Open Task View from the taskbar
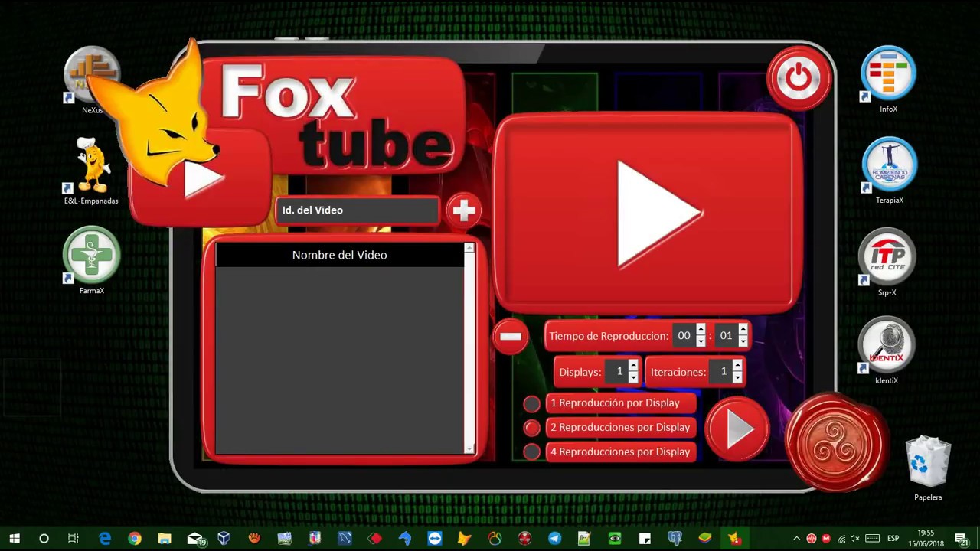 (x=73, y=539)
